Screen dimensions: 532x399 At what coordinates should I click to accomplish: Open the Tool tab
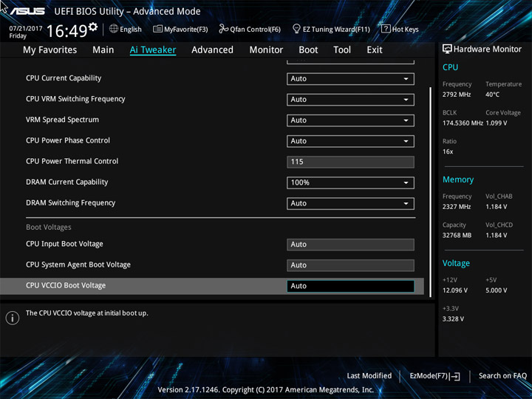tap(342, 50)
